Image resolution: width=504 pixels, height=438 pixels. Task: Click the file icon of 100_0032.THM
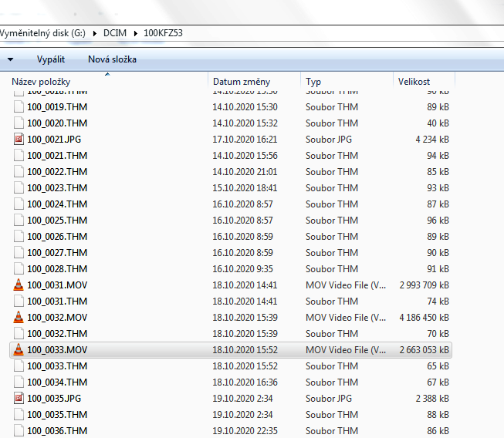(19, 334)
